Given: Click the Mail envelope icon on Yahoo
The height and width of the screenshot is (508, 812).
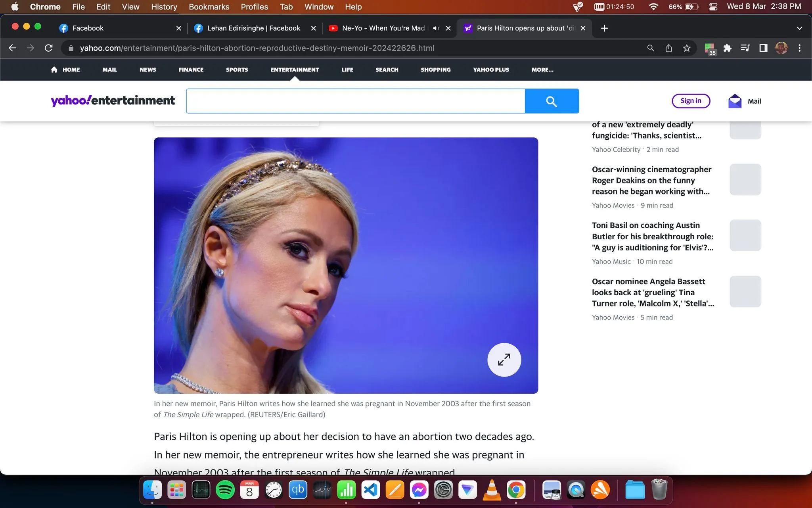Looking at the screenshot, I should coord(735,101).
